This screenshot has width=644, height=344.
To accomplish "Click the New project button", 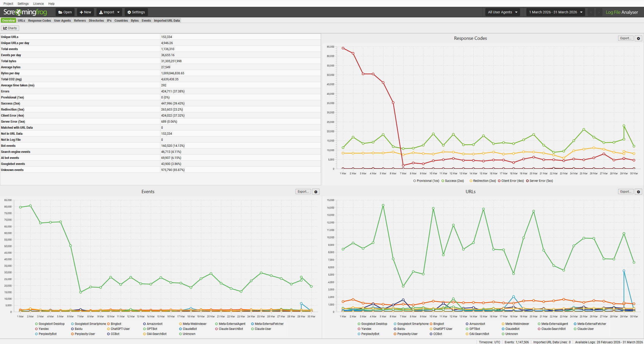I will coord(85,12).
